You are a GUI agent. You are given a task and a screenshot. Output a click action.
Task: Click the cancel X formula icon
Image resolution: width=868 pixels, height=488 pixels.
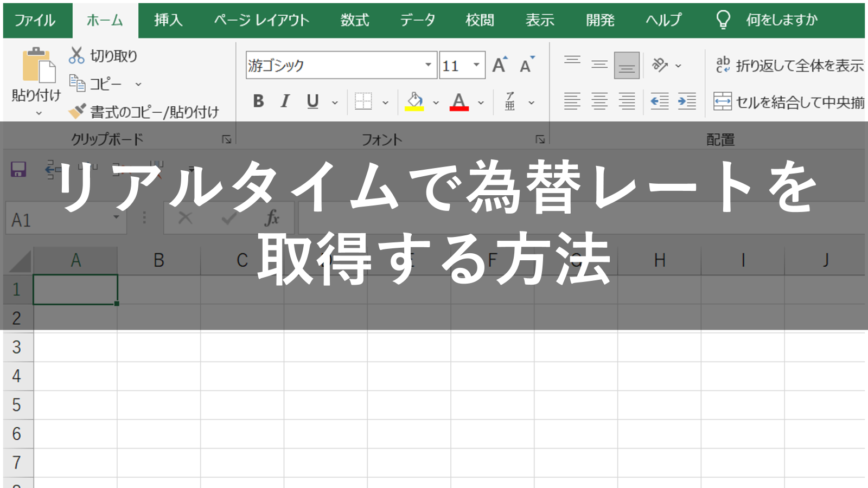(185, 219)
